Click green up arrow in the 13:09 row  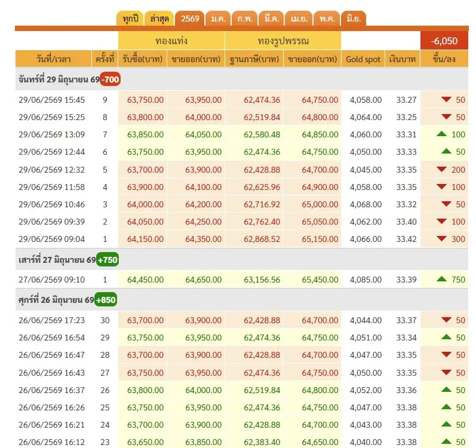(442, 134)
